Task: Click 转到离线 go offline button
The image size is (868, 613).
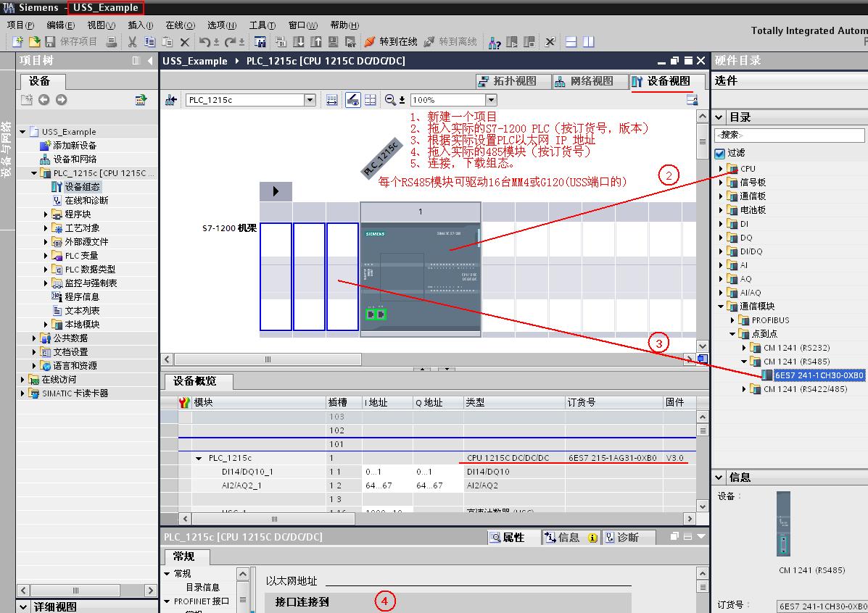Action: tap(450, 41)
